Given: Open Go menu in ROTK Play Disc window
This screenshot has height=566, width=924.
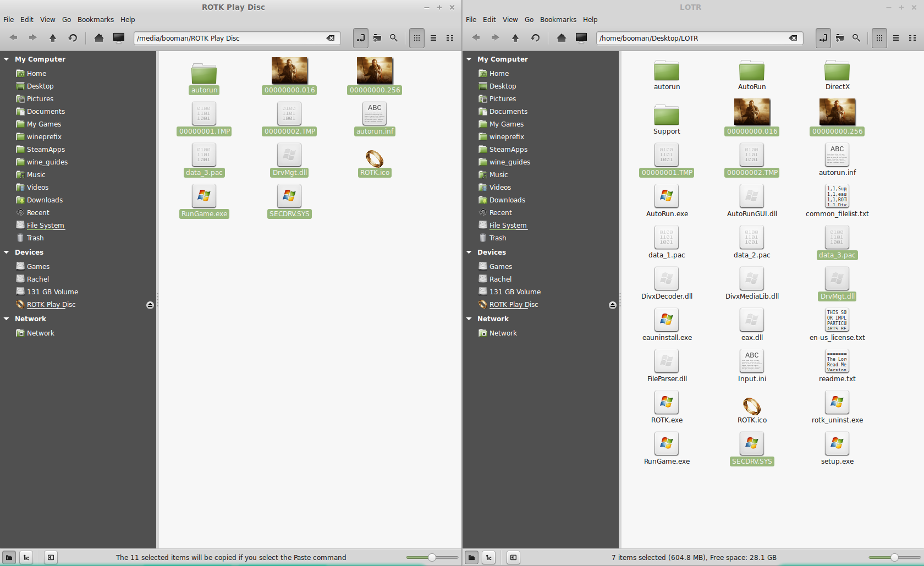Looking at the screenshot, I should coord(67,19).
